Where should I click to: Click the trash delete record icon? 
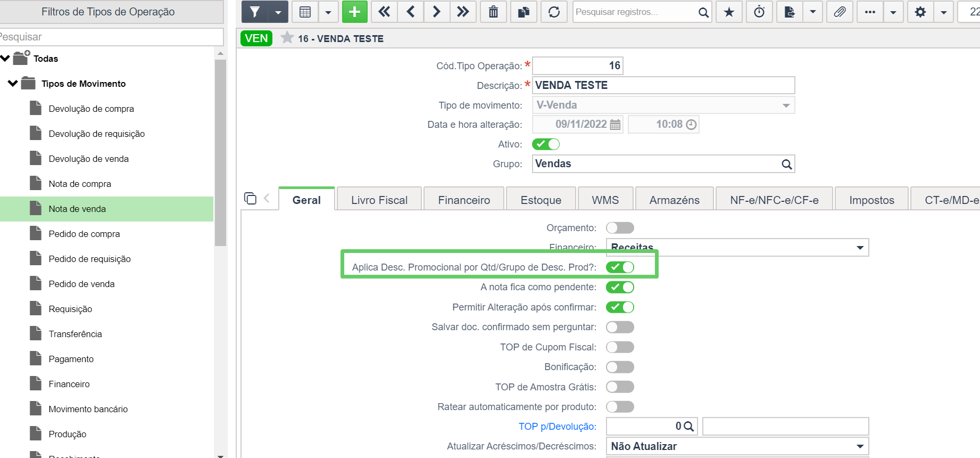click(x=493, y=12)
